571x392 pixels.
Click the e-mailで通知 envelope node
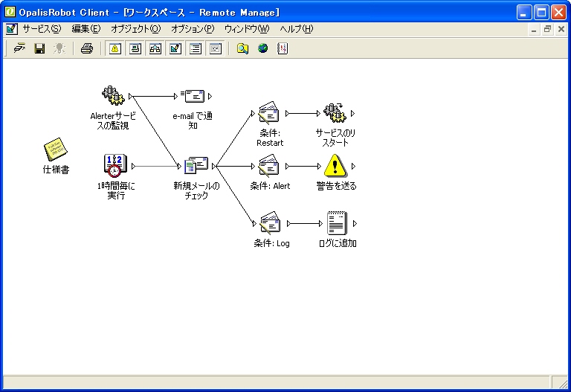coord(194,96)
